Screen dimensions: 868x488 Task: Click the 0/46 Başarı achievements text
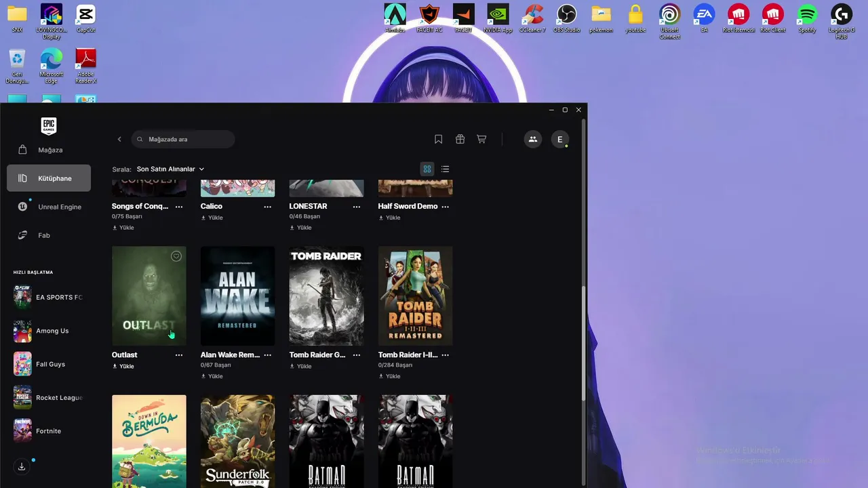point(304,216)
